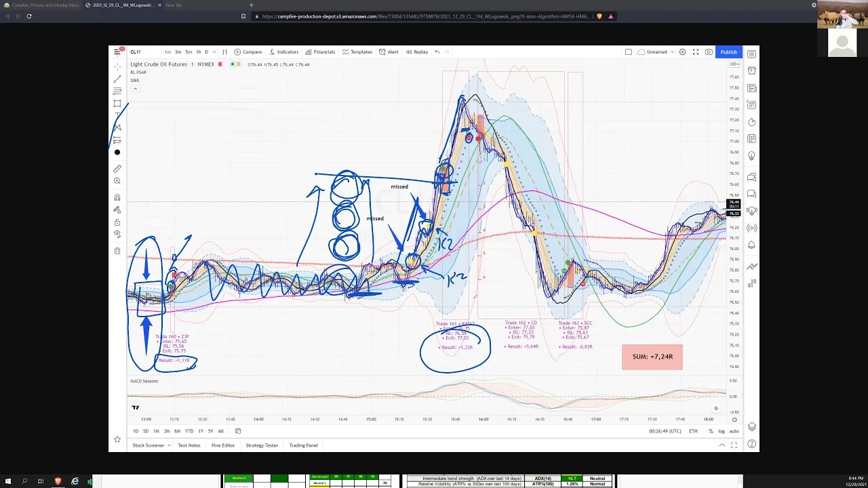868x488 pixels.
Task: Select the 3m timeframe
Action: [x=178, y=52]
